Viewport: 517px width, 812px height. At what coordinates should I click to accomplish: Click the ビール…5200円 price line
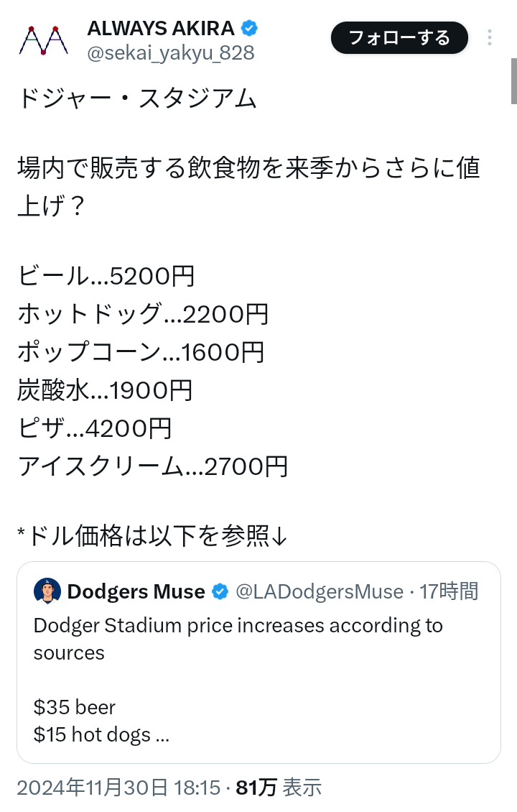click(x=106, y=275)
